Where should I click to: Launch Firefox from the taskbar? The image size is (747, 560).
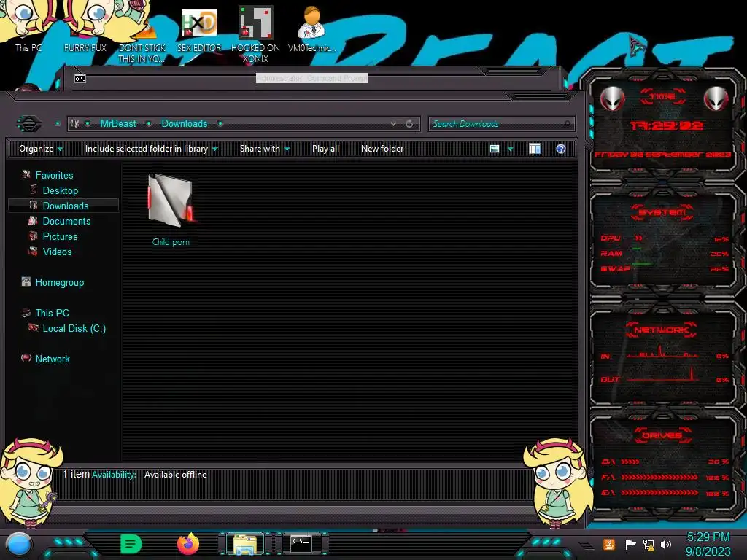pos(188,544)
